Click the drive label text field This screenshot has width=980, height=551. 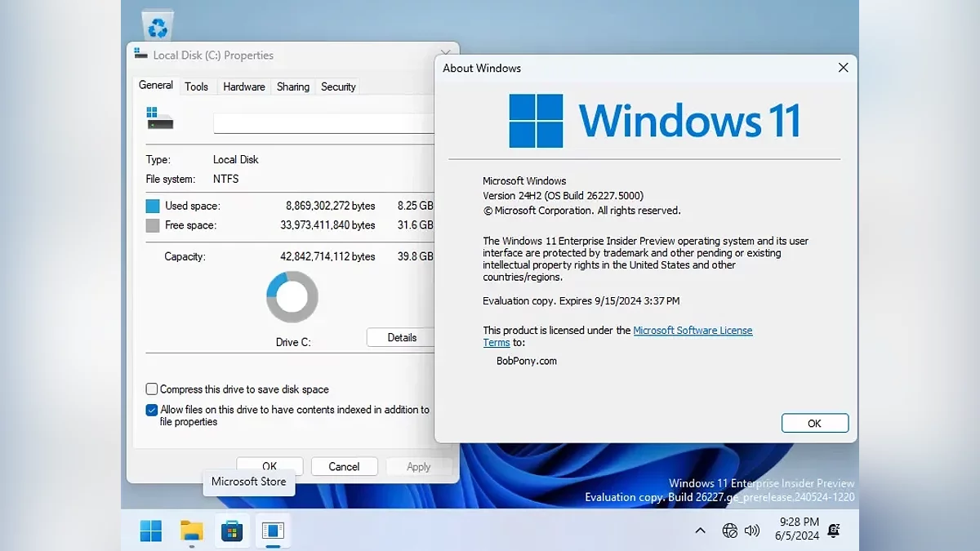pos(323,123)
